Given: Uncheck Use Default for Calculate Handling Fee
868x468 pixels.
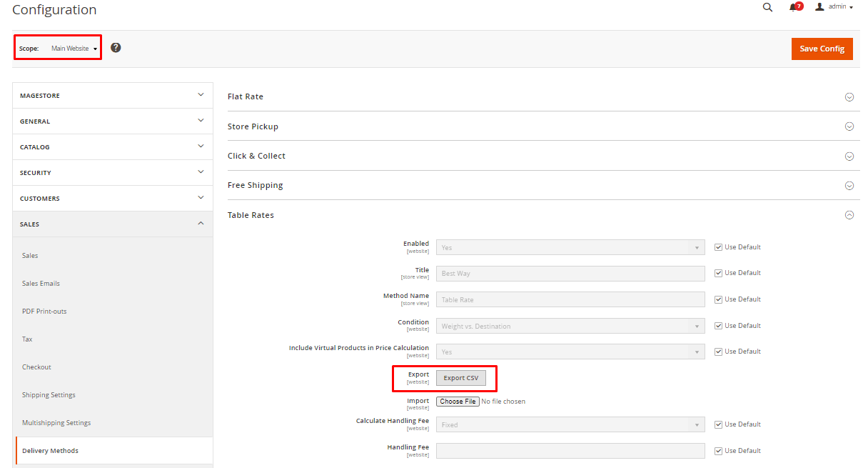Looking at the screenshot, I should [x=719, y=424].
